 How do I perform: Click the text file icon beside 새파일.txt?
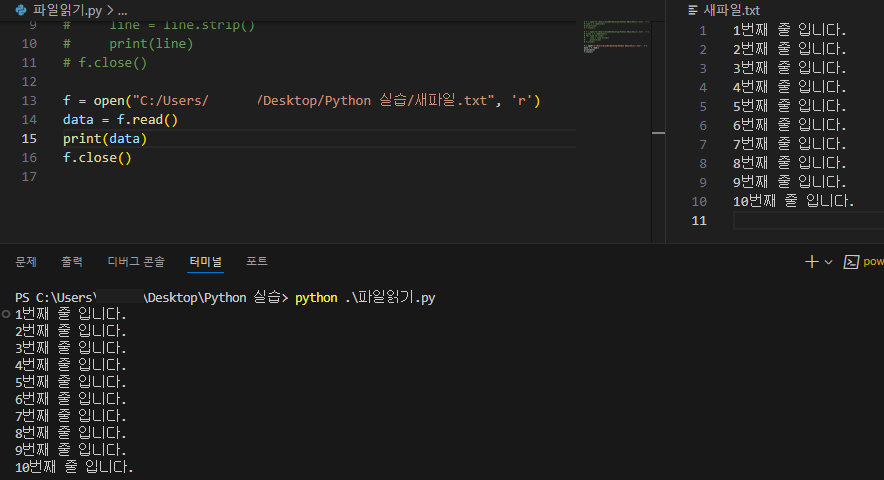(693, 10)
